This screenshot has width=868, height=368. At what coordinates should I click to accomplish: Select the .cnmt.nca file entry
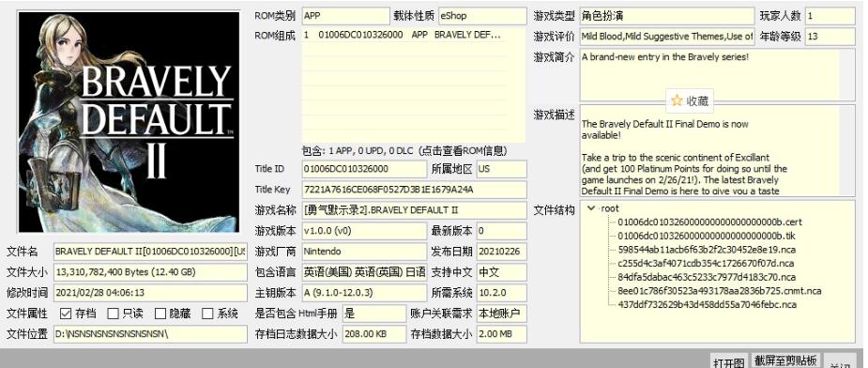tap(720, 291)
